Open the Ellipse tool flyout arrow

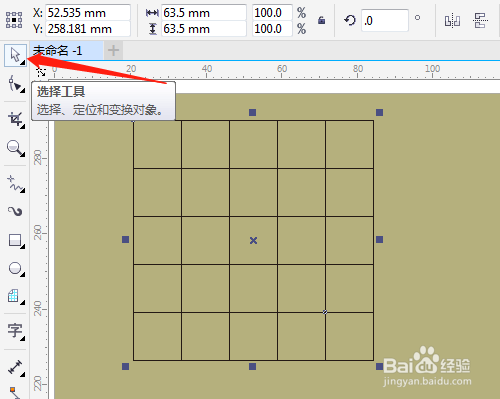point(22,275)
